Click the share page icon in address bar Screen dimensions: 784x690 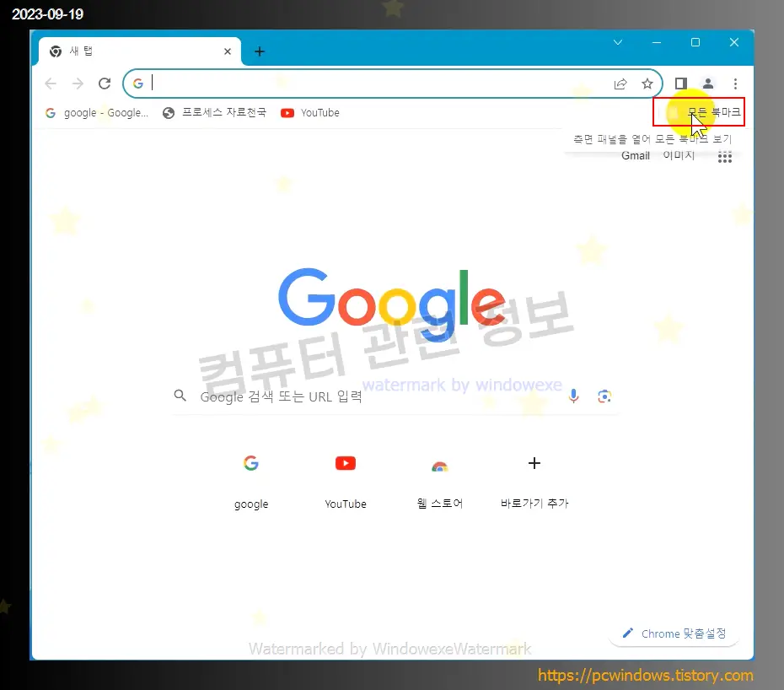pyautogui.click(x=620, y=84)
